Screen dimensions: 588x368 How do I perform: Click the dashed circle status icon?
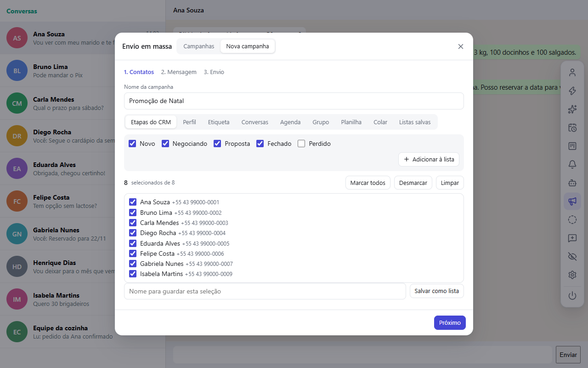pyautogui.click(x=572, y=219)
